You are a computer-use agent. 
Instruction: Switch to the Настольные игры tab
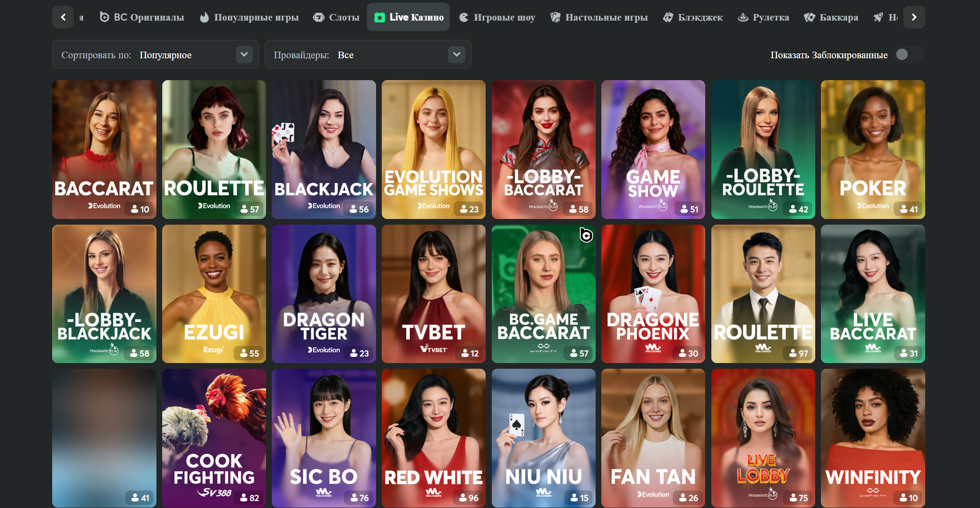[599, 17]
